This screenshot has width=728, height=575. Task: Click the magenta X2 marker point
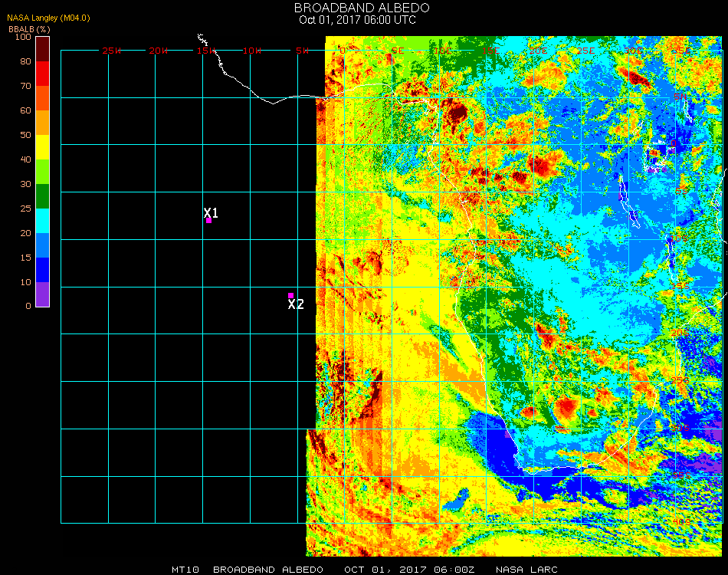290,295
